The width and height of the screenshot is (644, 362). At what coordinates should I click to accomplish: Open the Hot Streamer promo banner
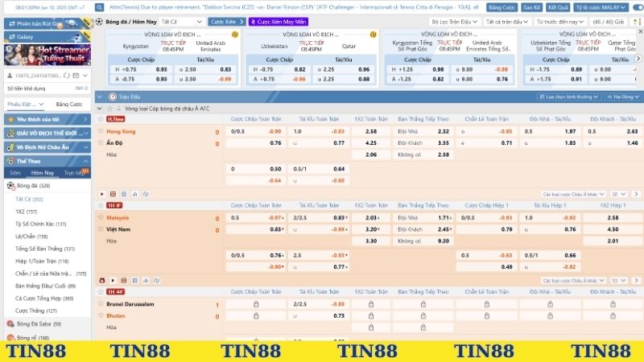47,55
